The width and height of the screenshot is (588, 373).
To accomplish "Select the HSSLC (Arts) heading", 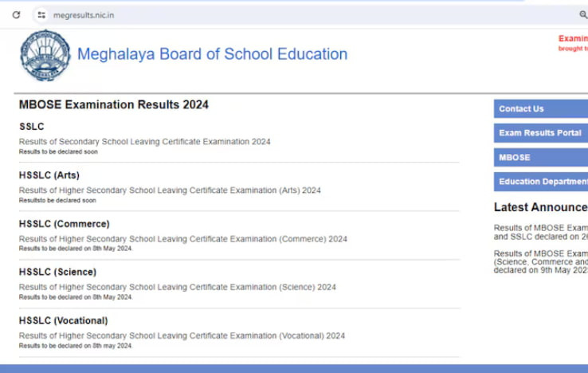I will point(49,175).
